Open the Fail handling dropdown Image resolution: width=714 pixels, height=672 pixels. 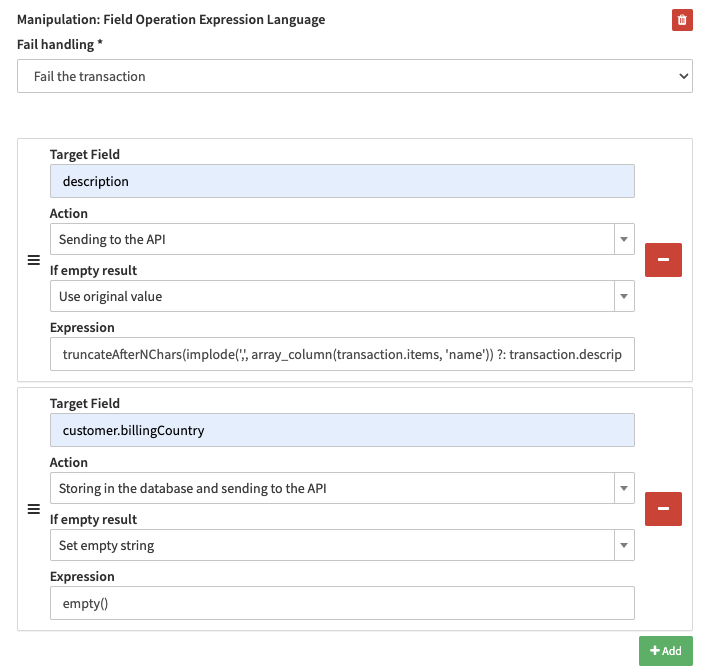[354, 76]
